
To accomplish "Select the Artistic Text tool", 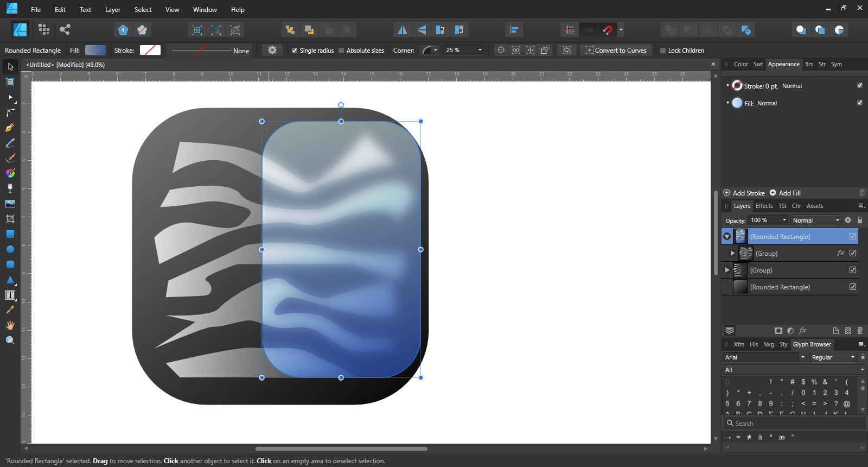I will click(x=10, y=295).
